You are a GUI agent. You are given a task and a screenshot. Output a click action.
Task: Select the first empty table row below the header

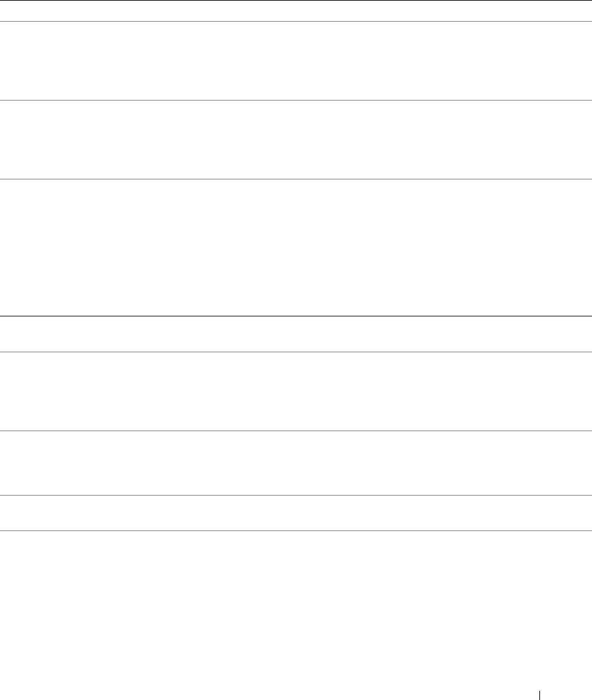pos(296,60)
